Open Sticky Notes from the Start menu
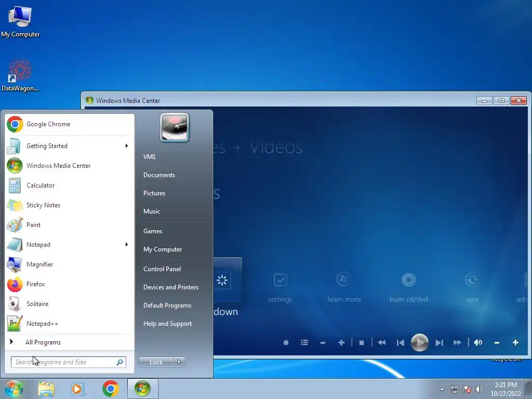Viewport: 532px width, 399px height. pos(70,205)
